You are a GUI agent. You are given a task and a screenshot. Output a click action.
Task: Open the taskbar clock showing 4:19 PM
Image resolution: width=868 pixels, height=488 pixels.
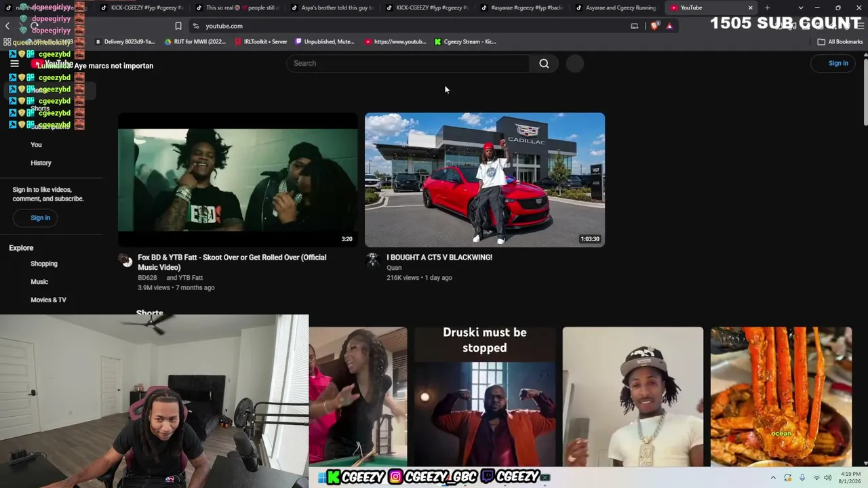pos(850,478)
